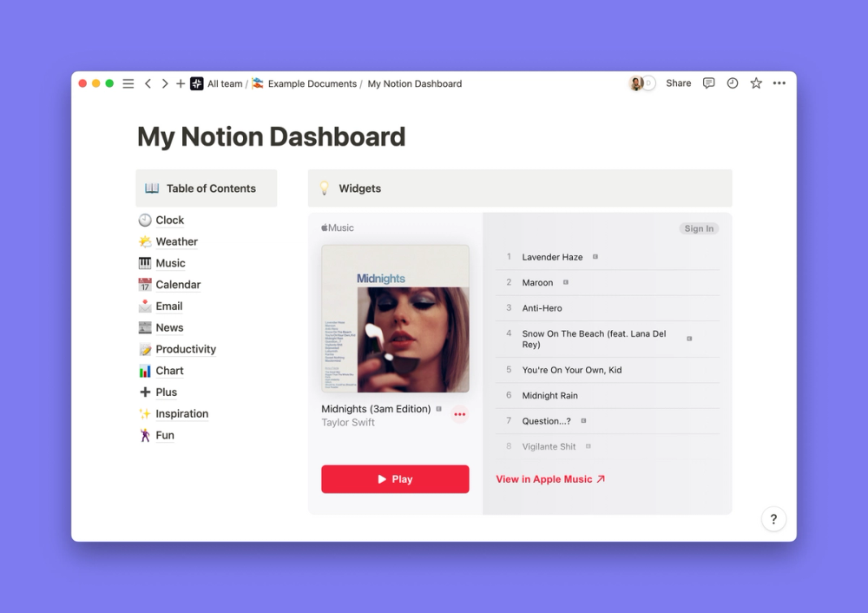The width and height of the screenshot is (868, 613).
Task: Open more options for Midnights (3am Edition)
Action: 459,415
